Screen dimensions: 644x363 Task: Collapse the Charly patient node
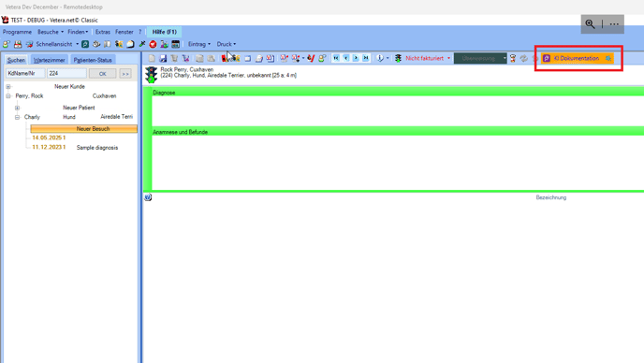click(x=17, y=117)
